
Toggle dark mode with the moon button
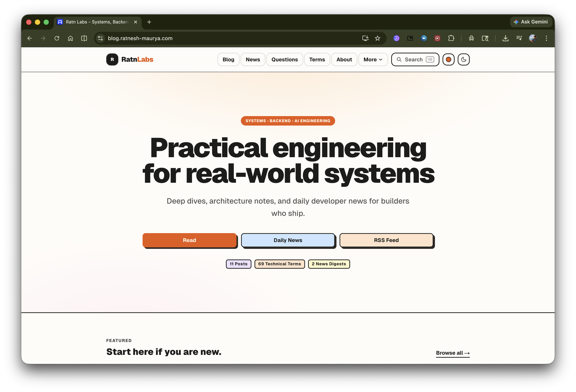pyautogui.click(x=464, y=59)
